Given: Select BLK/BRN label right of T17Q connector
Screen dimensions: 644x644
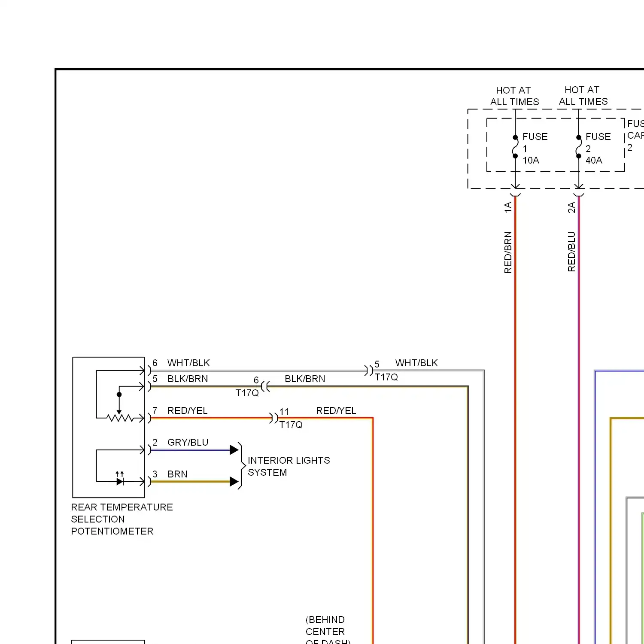Looking at the screenshot, I should click(x=305, y=379).
